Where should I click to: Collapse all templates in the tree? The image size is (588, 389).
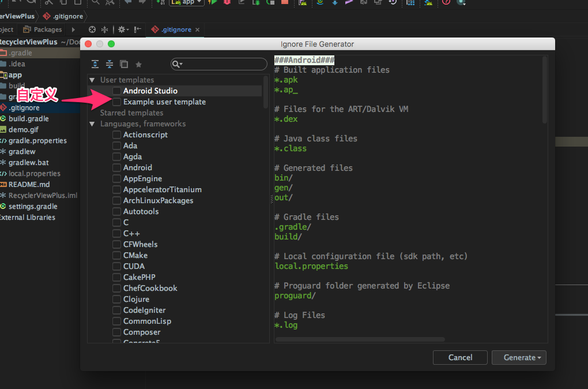point(109,64)
